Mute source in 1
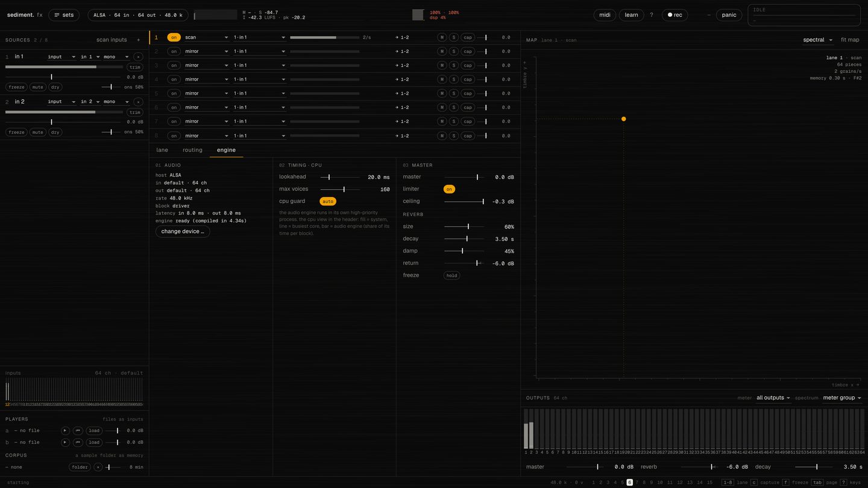This screenshot has width=868, height=488. pos(37,87)
